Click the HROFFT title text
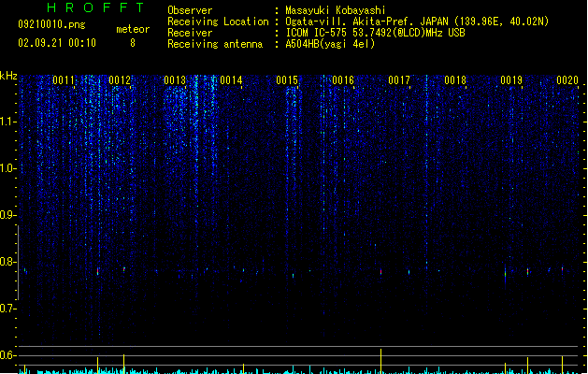588x374 pixels. [95, 7]
